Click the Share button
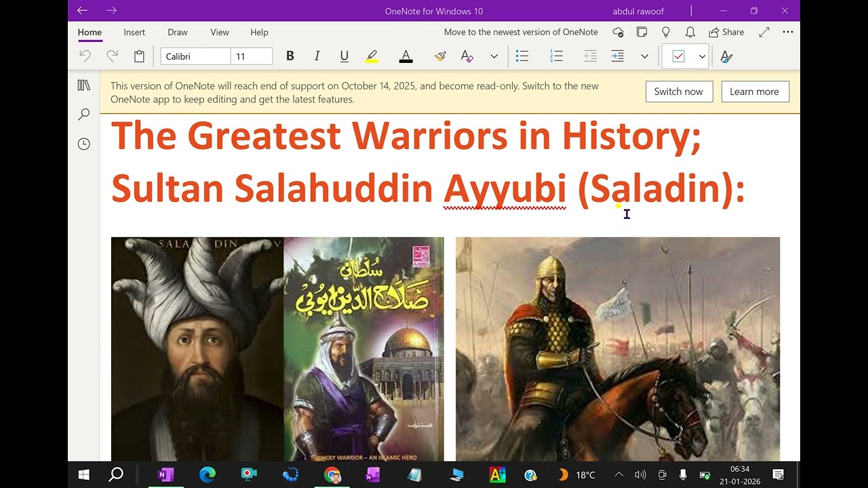Image resolution: width=868 pixels, height=488 pixels. (726, 32)
